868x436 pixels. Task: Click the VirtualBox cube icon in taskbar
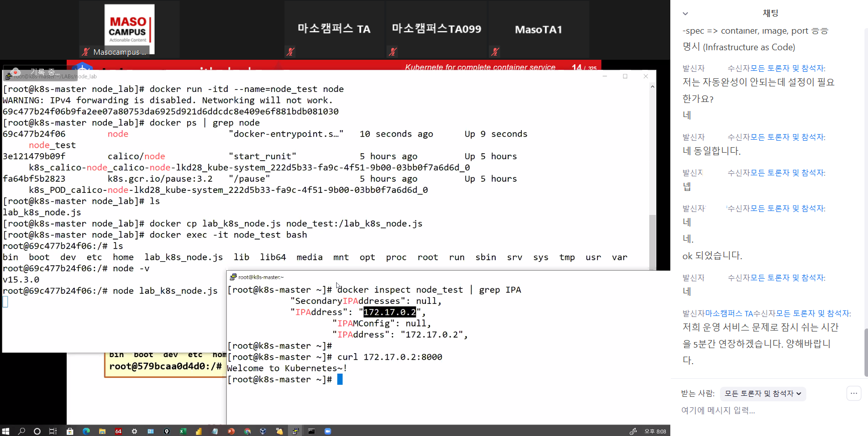click(263, 431)
